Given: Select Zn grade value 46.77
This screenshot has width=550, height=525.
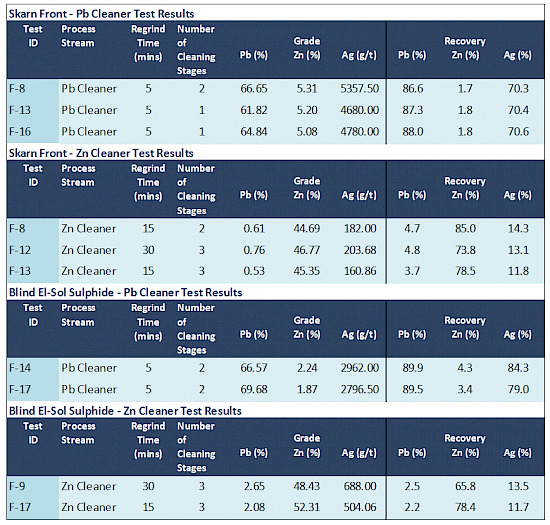Looking at the screenshot, I should 307,250.
